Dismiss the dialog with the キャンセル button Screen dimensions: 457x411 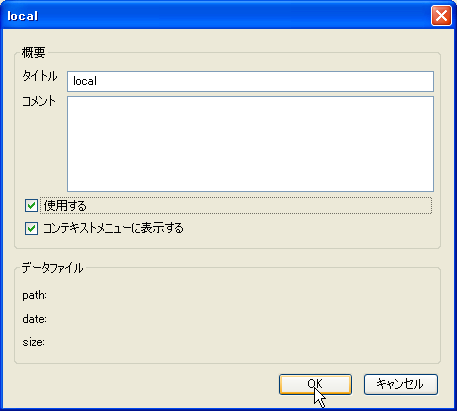(x=401, y=384)
